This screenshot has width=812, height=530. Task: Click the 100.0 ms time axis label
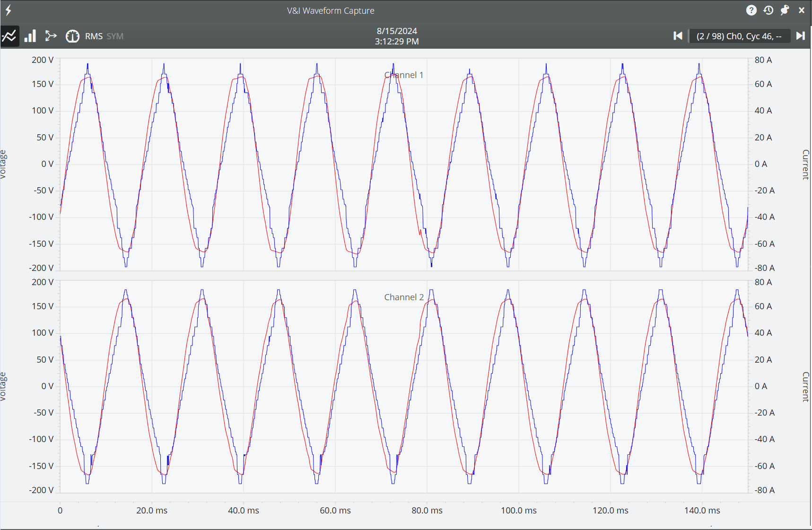pyautogui.click(x=519, y=510)
